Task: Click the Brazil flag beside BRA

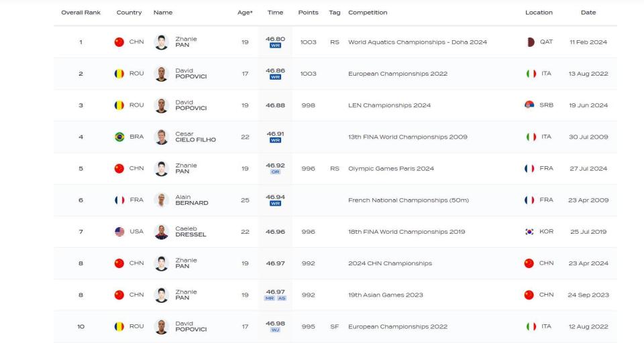Action: [x=119, y=137]
